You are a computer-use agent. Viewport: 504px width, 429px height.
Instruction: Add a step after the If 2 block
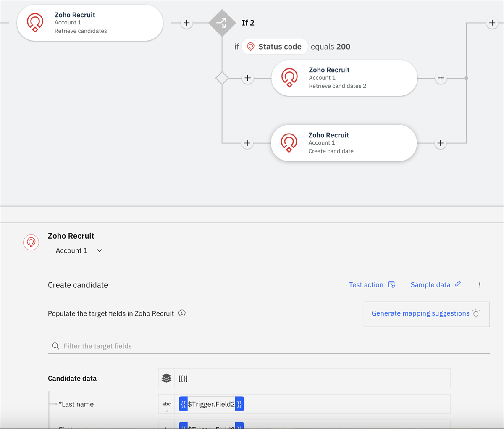pos(492,23)
